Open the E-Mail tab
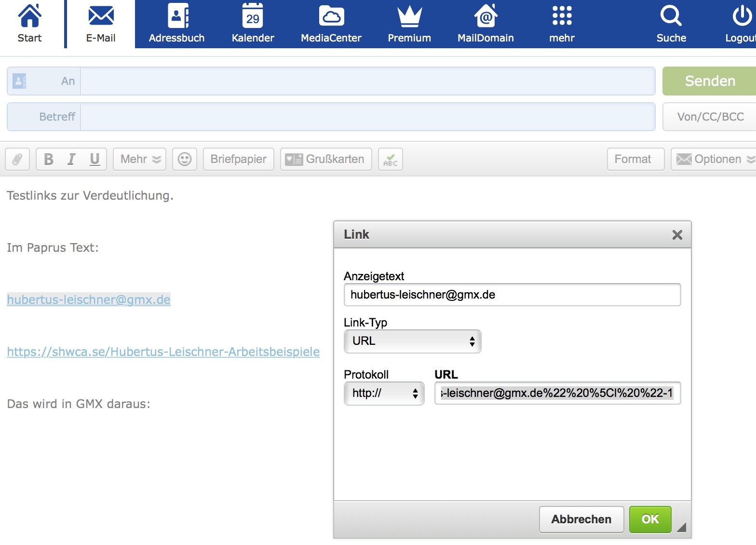The width and height of the screenshot is (756, 545). [101, 24]
